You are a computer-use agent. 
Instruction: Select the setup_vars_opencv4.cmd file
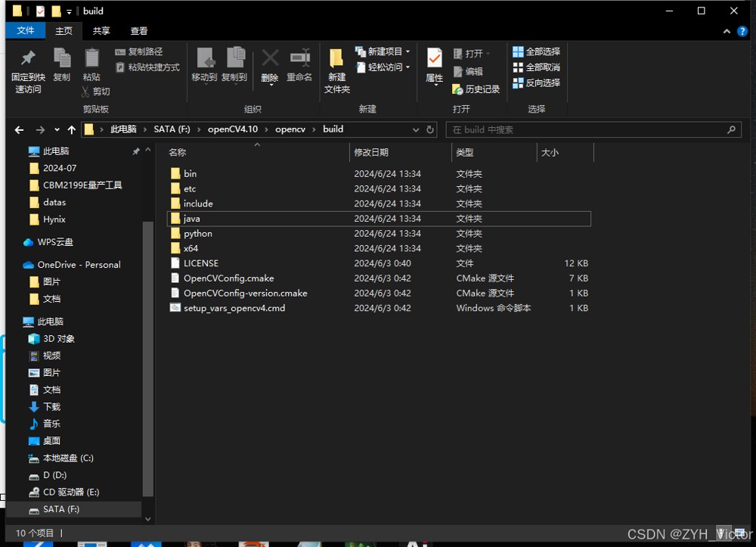(x=379, y=308)
